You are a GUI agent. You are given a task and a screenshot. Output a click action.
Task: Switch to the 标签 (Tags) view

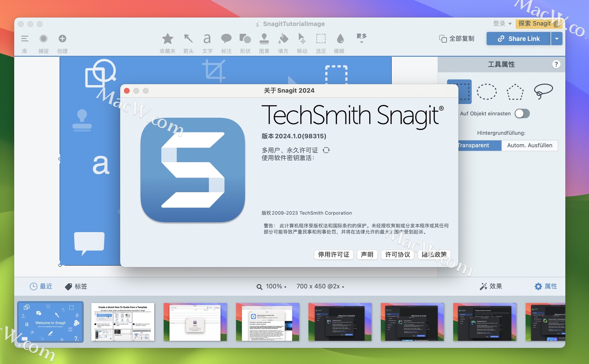click(76, 286)
